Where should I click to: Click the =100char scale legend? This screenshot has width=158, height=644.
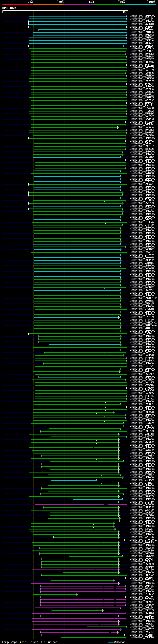118,642
